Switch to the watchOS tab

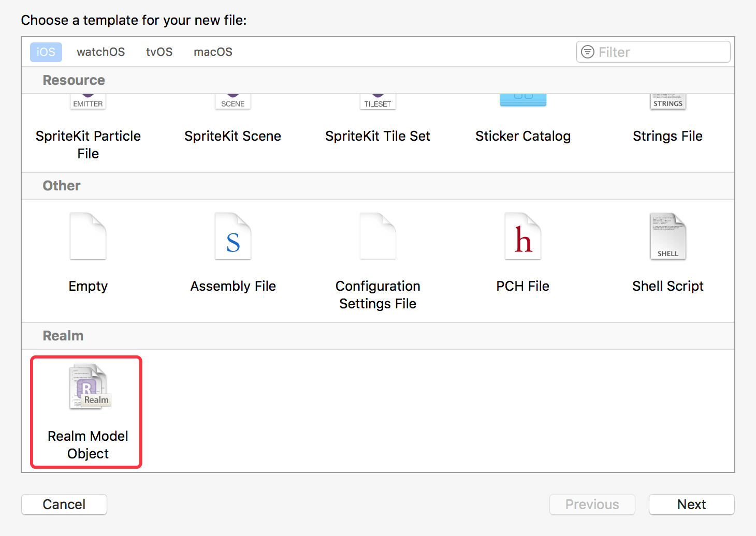pos(101,52)
